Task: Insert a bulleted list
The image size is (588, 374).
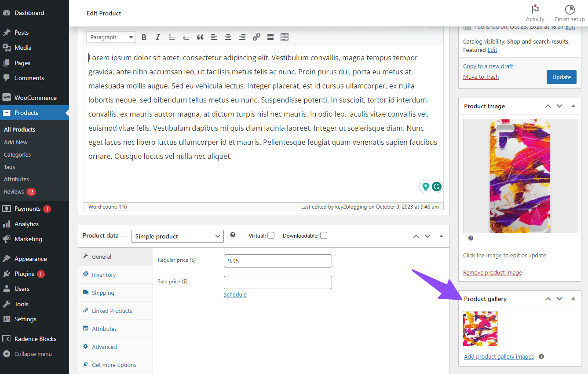Action: click(x=172, y=37)
